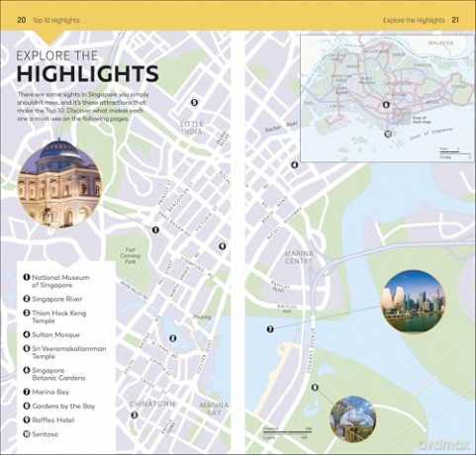Select the 'Padang' label on the map
476x455 pixels.
202,318
